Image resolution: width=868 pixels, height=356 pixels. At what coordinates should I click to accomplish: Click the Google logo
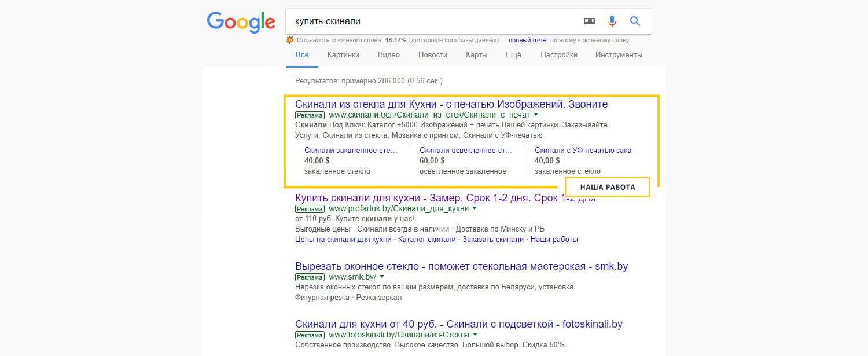click(241, 22)
